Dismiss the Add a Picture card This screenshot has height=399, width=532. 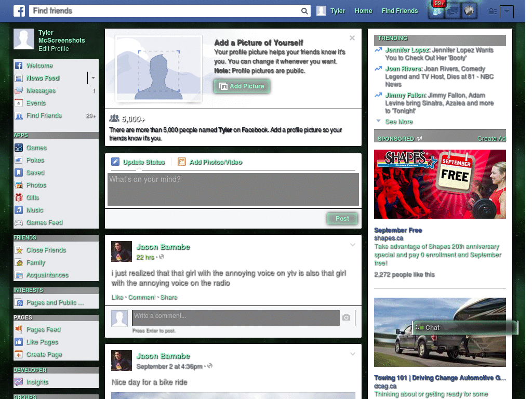pos(352,38)
